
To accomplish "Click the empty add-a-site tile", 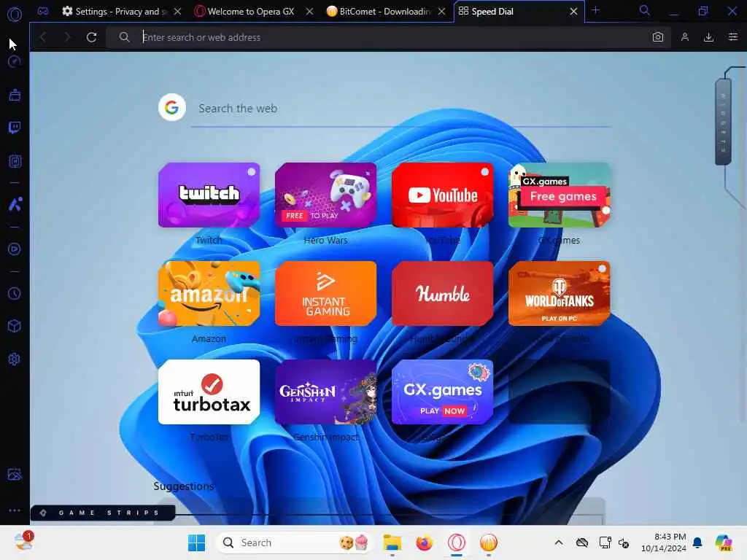I will 560,392.
